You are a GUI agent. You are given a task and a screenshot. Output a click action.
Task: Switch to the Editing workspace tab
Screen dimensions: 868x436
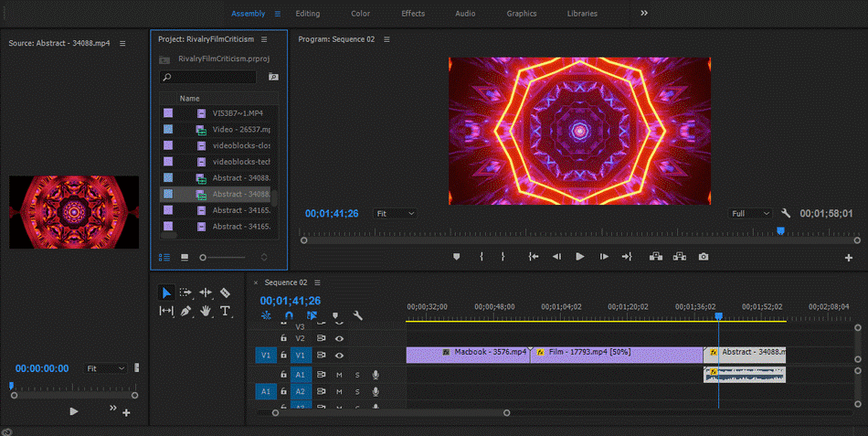tap(307, 14)
